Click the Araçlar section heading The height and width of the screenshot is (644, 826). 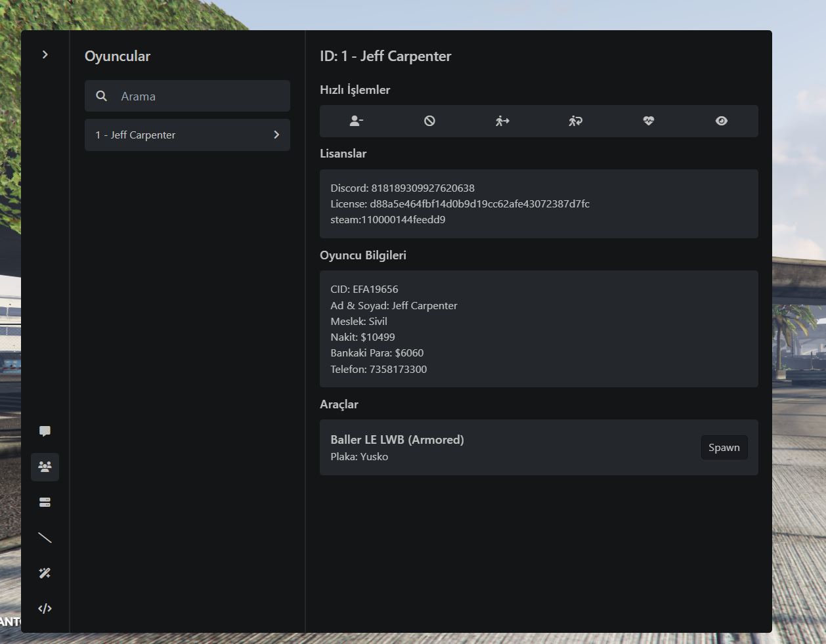(339, 404)
